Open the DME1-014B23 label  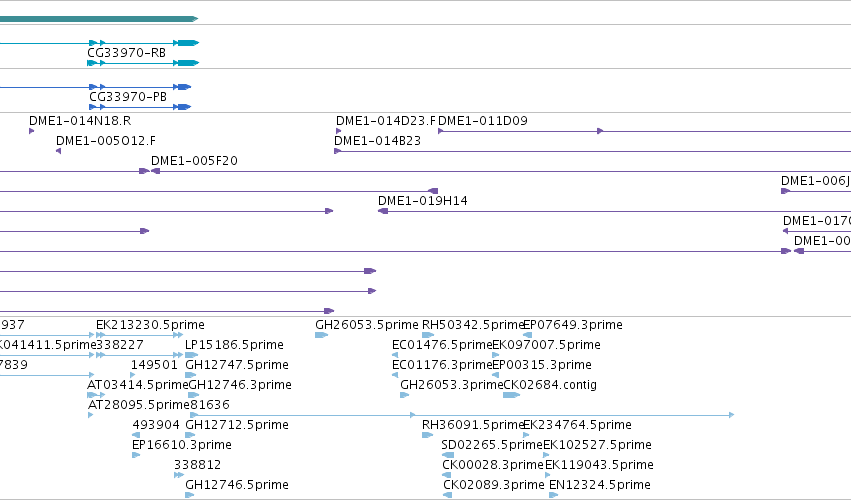[377, 141]
